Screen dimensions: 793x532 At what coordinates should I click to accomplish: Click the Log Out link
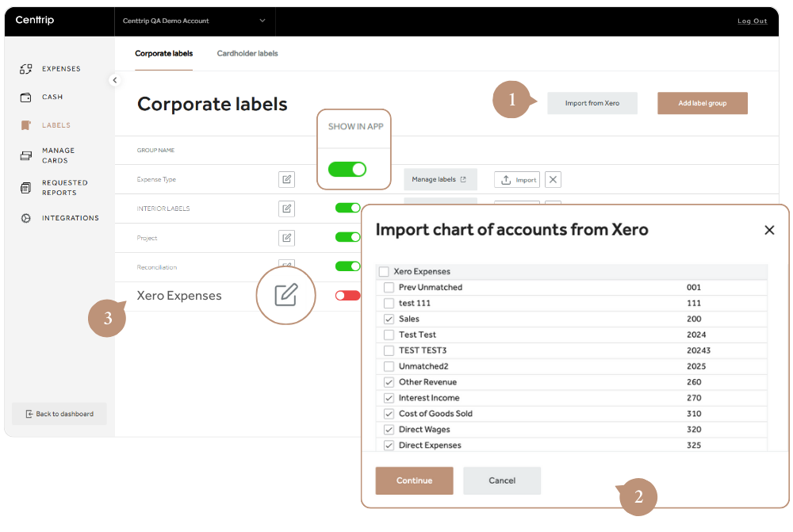752,21
